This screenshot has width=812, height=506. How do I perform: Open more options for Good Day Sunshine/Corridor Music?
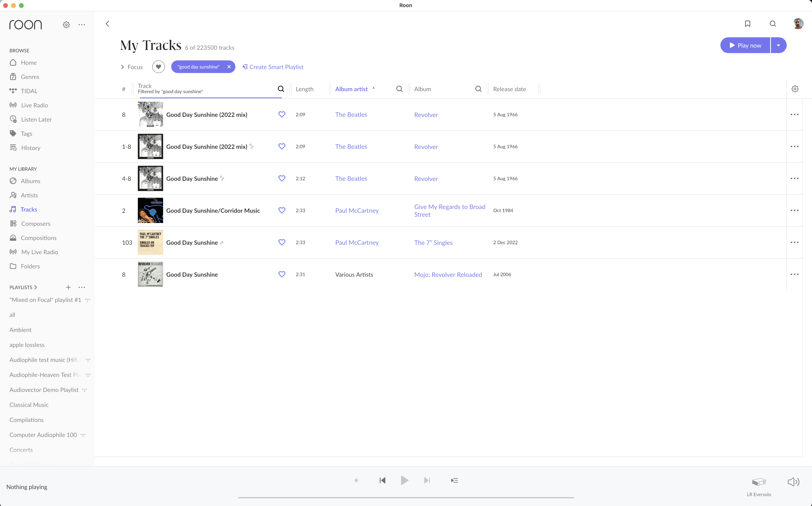[x=795, y=211]
